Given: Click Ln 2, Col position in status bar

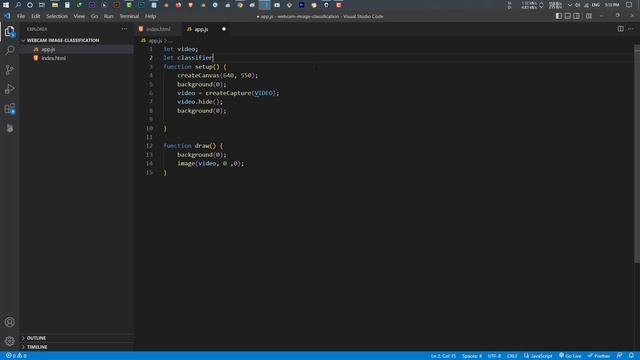Looking at the screenshot, I should click(443, 356).
